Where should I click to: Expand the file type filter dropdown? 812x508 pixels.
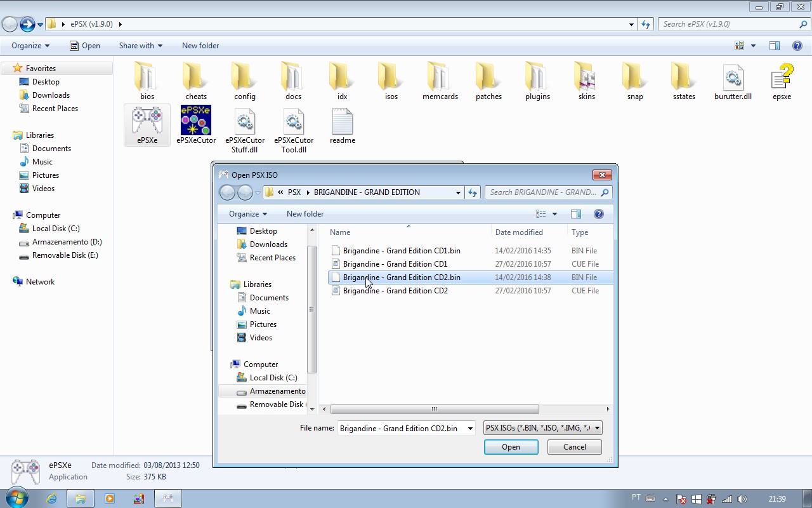(x=597, y=428)
